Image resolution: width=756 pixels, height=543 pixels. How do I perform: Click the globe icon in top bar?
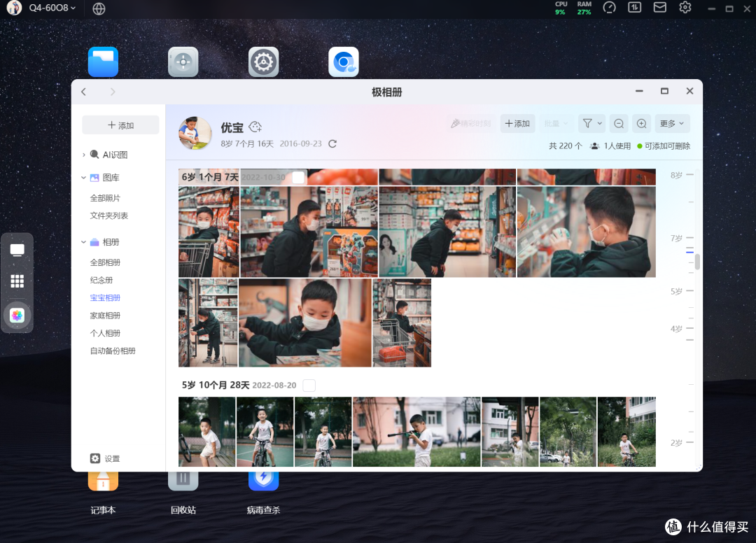click(x=99, y=8)
